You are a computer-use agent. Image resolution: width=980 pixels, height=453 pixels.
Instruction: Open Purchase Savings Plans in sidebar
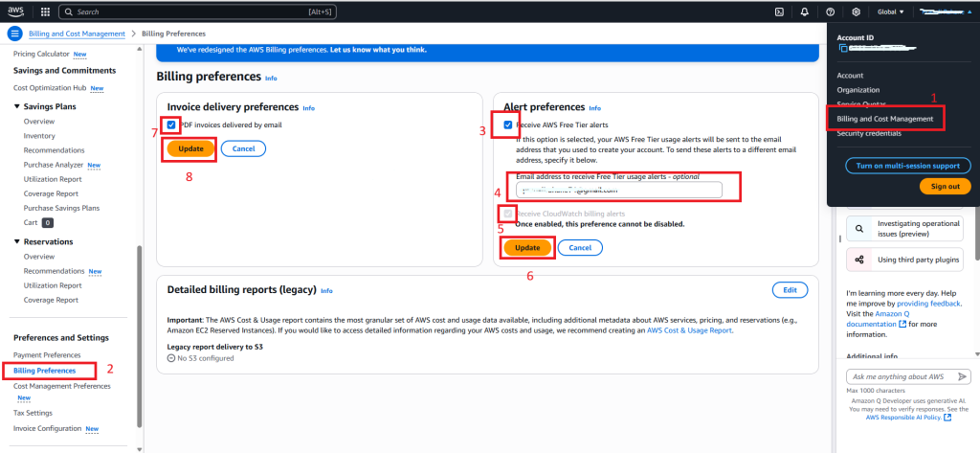point(62,208)
